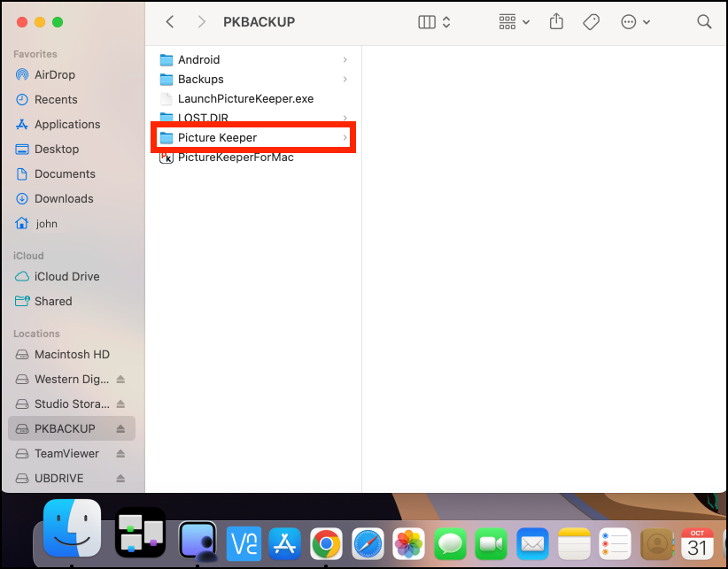Eject the UBDRIVE volume
The height and width of the screenshot is (569, 728).
[120, 478]
